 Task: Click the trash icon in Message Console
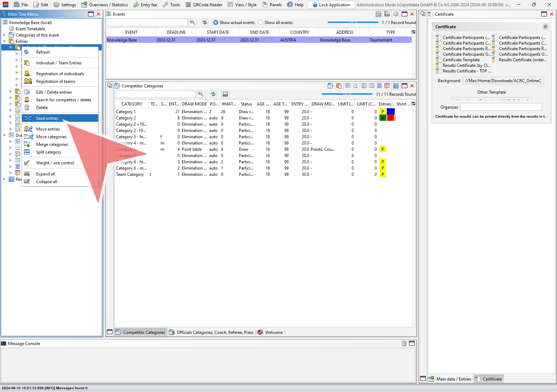(404, 343)
